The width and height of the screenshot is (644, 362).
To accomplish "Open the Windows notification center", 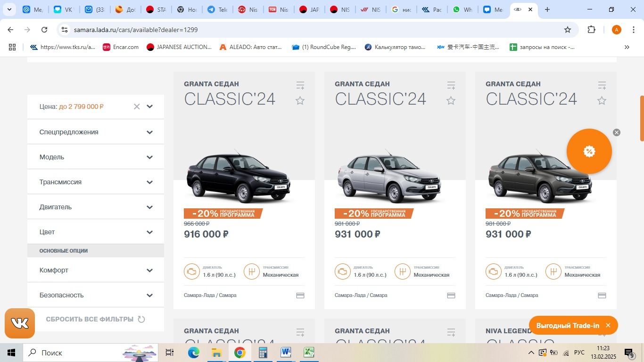I will tap(629, 353).
